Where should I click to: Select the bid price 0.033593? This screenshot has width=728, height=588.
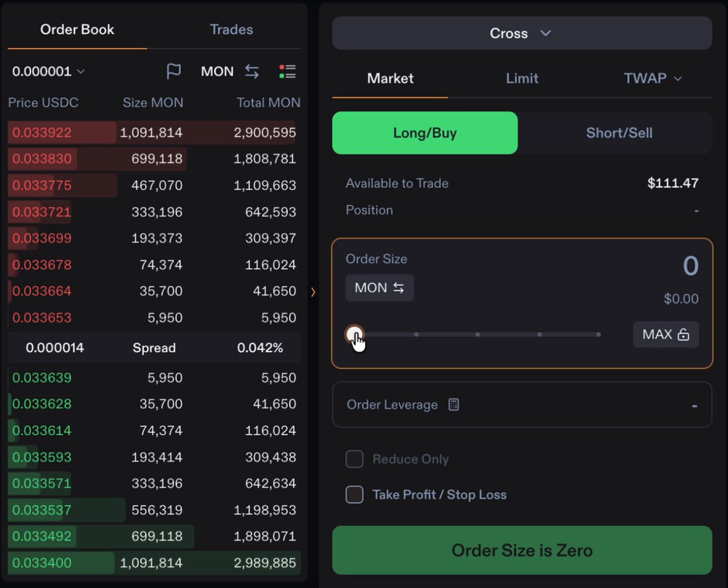coord(42,457)
